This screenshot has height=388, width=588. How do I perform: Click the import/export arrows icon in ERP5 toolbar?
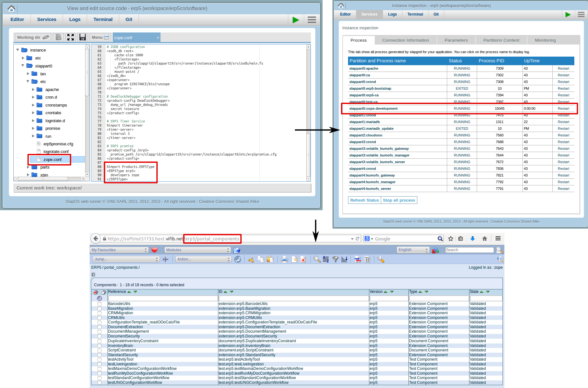[358, 260]
